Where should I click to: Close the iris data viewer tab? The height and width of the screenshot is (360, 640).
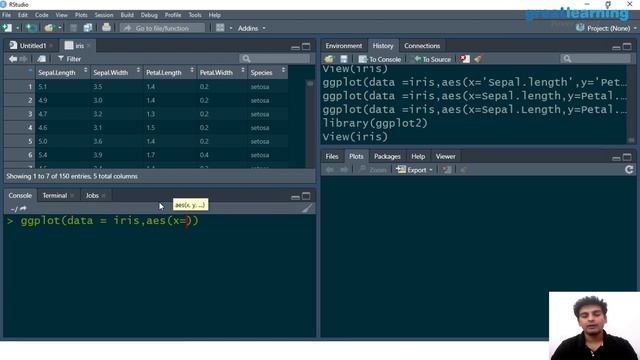coord(89,46)
